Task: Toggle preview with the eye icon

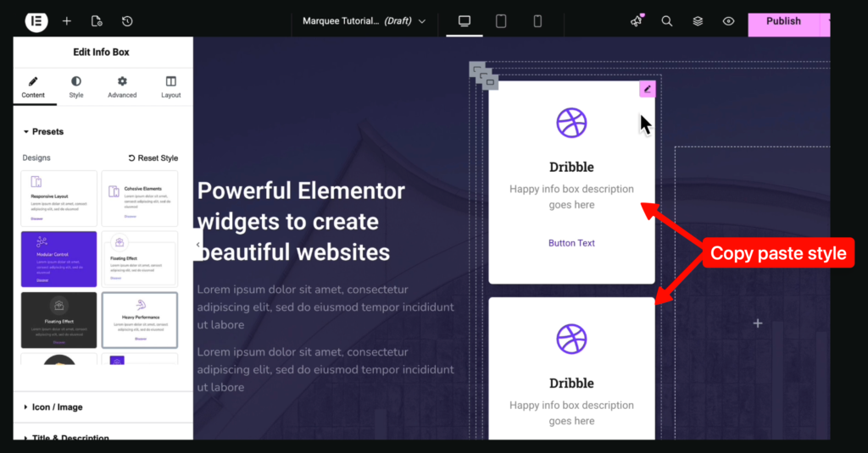Action: tap(728, 21)
